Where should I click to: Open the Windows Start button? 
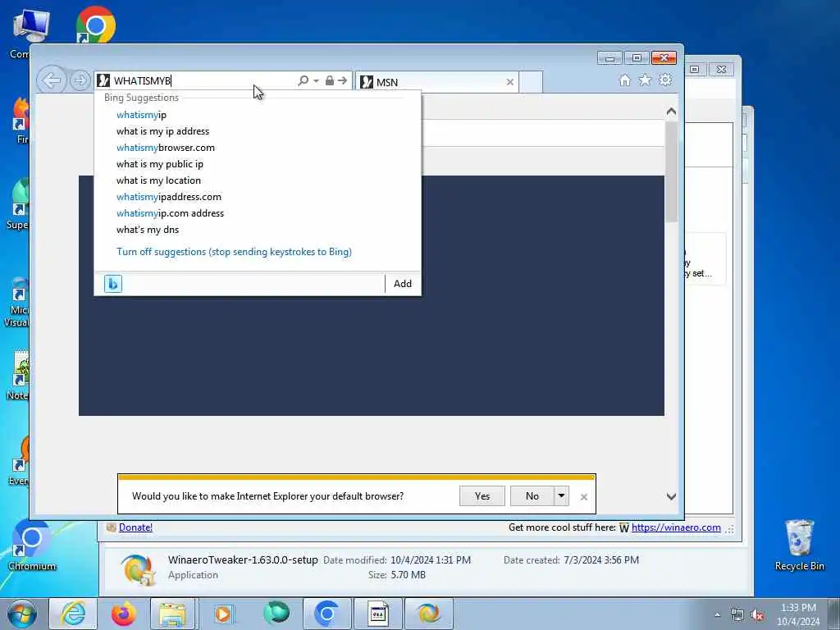tap(22, 614)
